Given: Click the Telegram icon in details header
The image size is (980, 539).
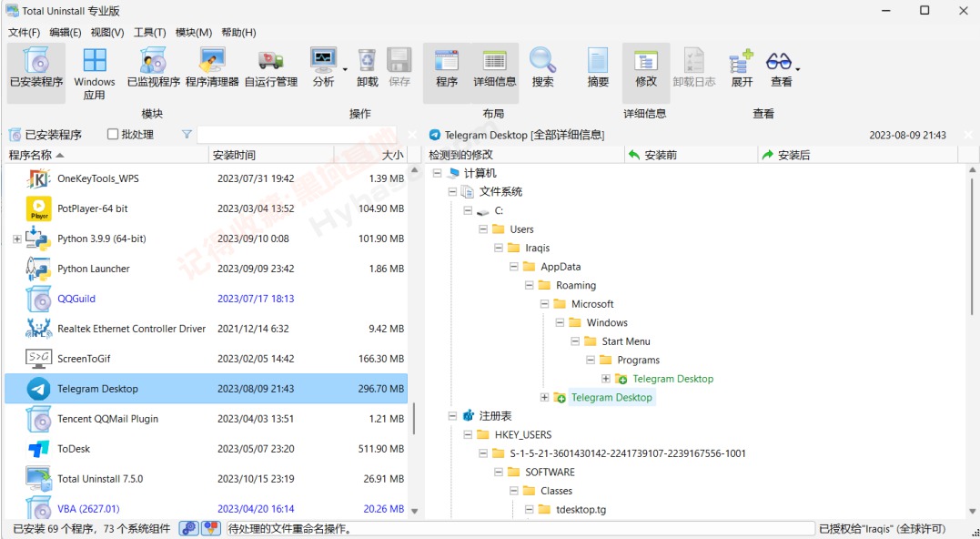Looking at the screenshot, I should 434,135.
